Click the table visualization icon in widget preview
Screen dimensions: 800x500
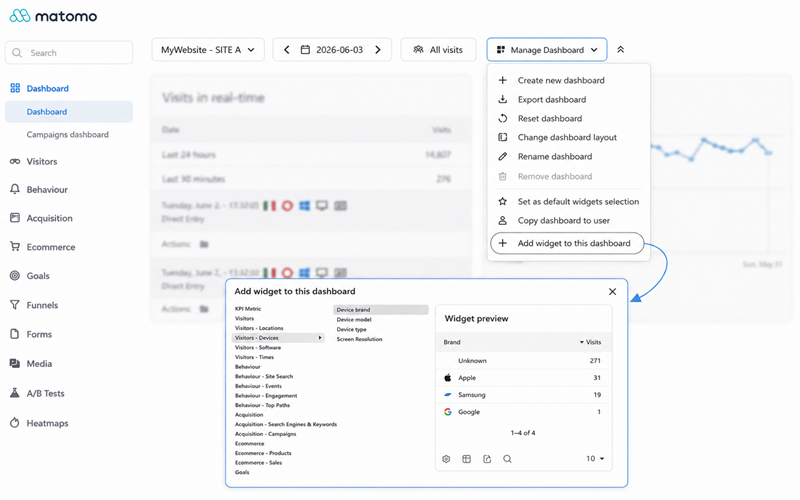point(466,459)
